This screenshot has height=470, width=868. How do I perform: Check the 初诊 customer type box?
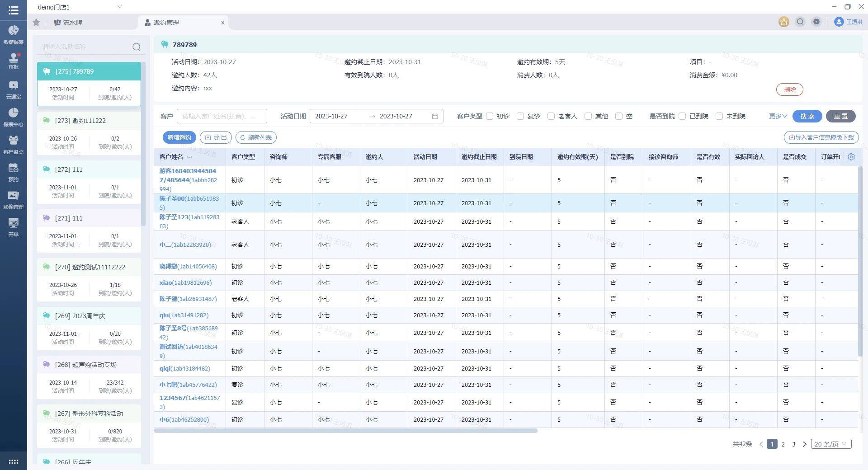(490, 116)
